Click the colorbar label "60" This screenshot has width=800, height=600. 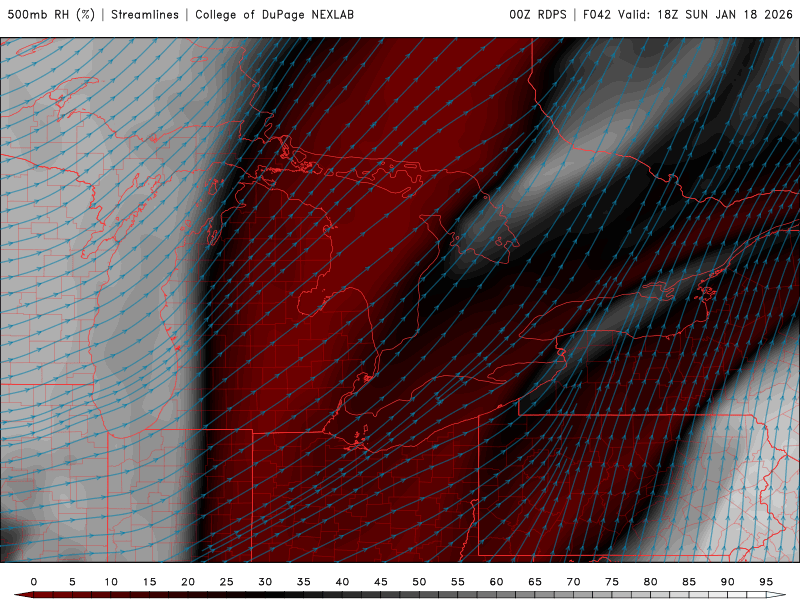(x=496, y=582)
